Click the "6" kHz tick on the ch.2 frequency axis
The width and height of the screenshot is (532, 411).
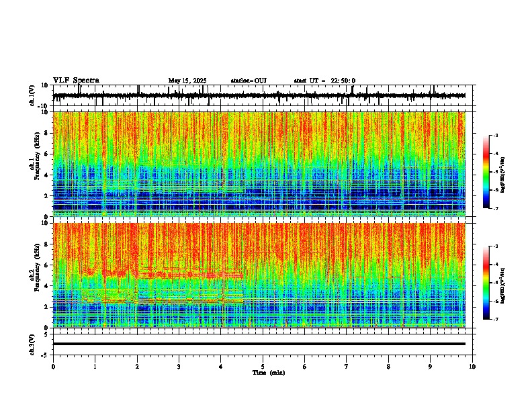click(46, 265)
